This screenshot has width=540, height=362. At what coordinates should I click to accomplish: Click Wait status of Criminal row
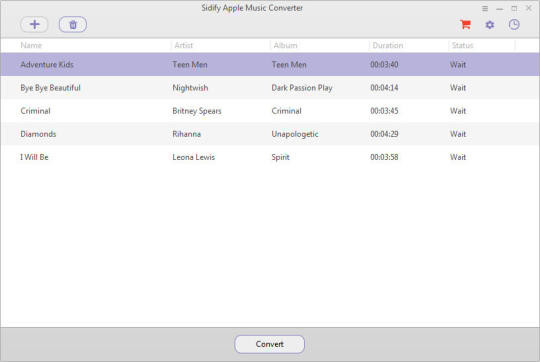(x=458, y=111)
